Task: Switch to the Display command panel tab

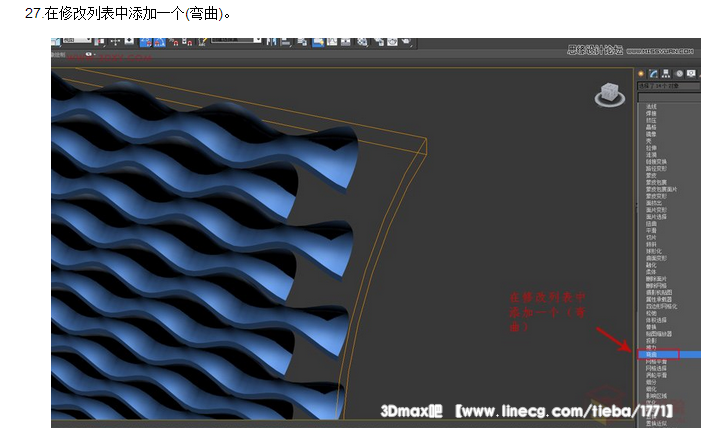Action: tap(691, 73)
